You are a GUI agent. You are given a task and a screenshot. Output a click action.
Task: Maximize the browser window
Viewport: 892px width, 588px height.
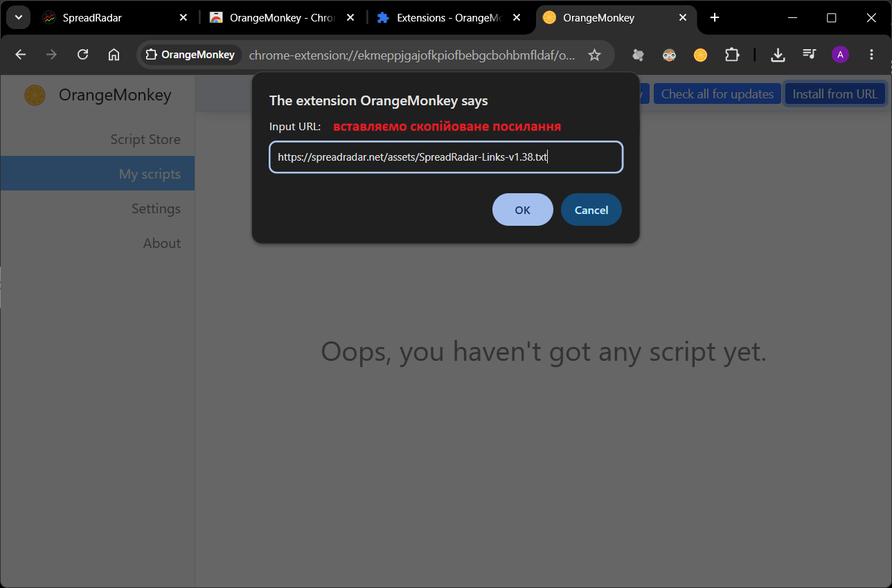[x=832, y=18]
